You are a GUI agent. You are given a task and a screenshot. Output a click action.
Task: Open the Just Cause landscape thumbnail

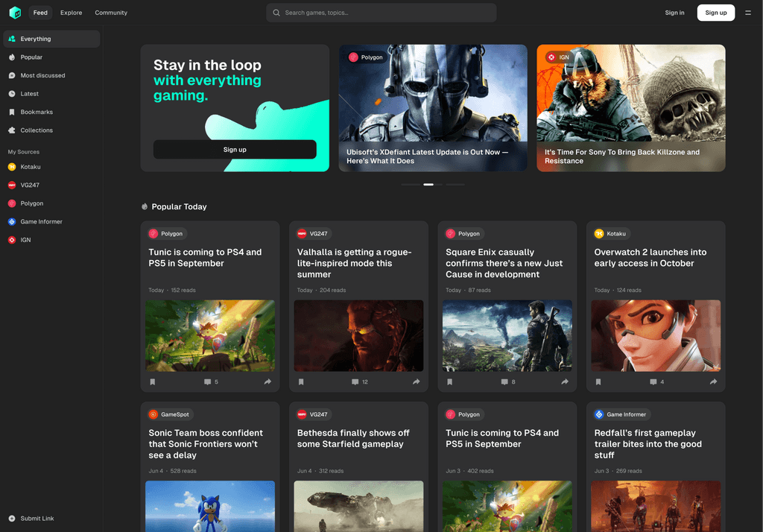[x=507, y=336]
